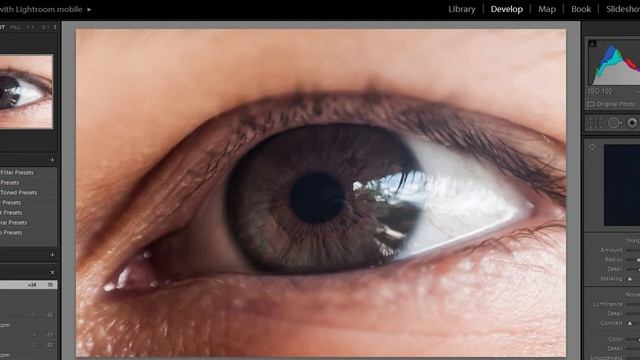The height and width of the screenshot is (360, 640).
Task: Select FILL zoom level in Navigator
Action: (x=16, y=27)
